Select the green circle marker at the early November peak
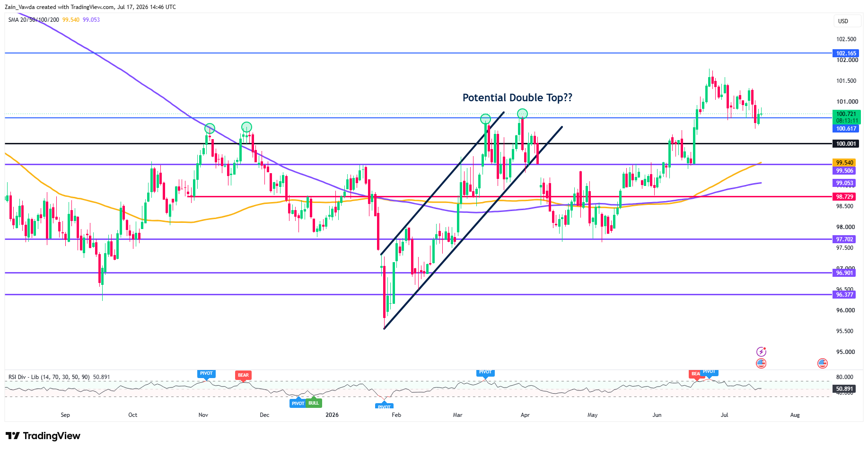 tap(210, 128)
